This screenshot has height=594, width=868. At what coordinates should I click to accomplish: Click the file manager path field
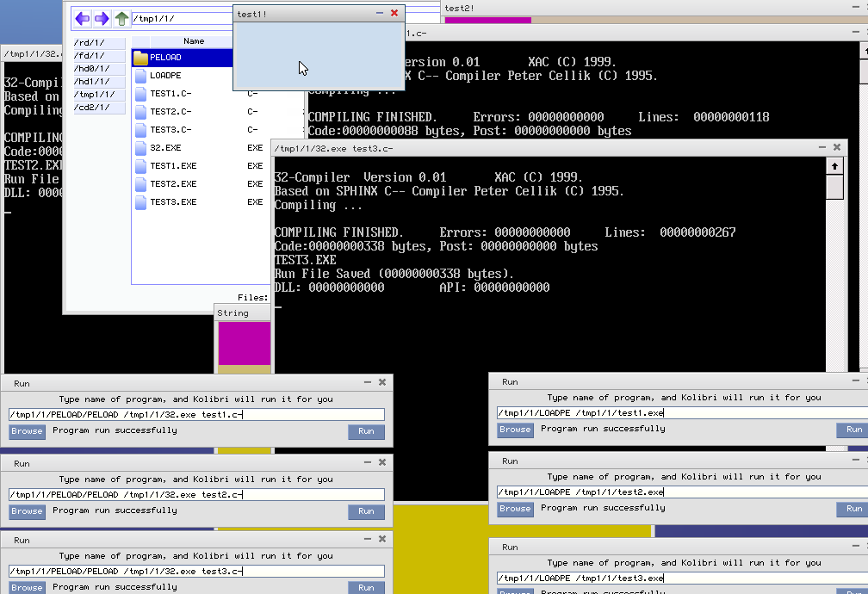pos(181,18)
